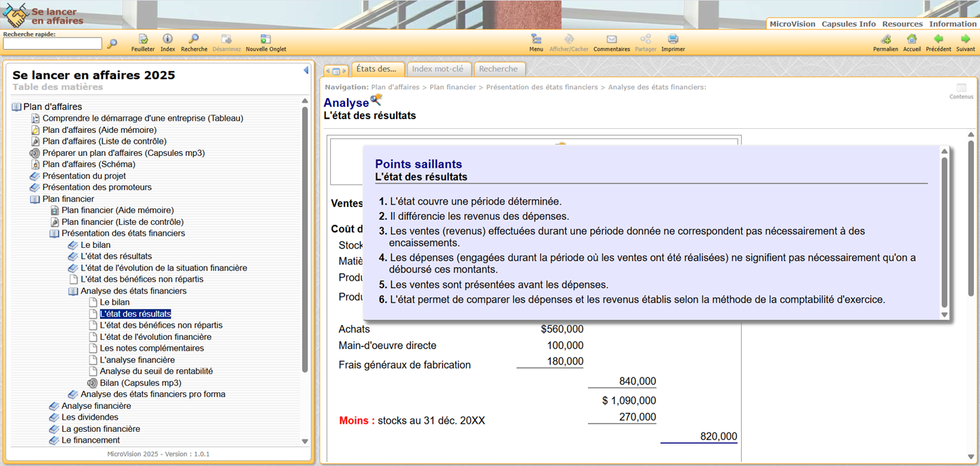Click the Permalien icon

click(885, 40)
